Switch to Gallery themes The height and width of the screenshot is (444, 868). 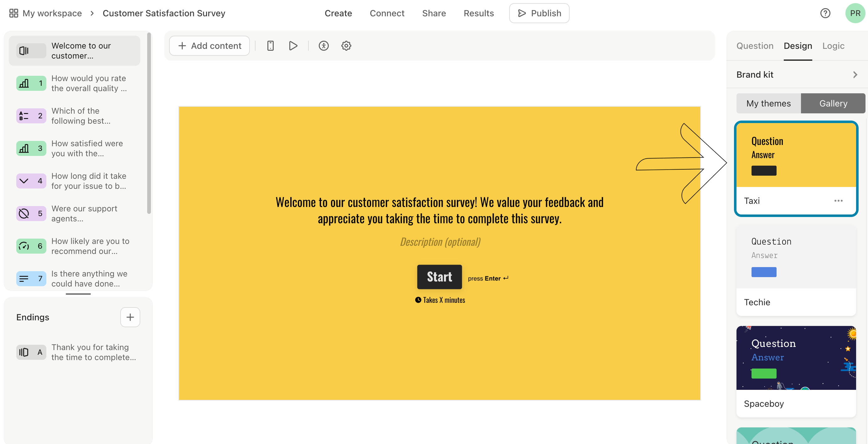coord(833,103)
